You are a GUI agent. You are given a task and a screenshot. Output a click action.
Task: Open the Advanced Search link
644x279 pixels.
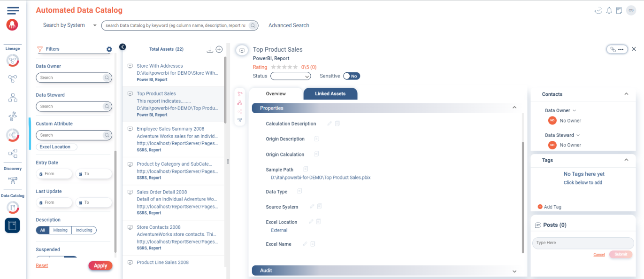[x=289, y=25]
